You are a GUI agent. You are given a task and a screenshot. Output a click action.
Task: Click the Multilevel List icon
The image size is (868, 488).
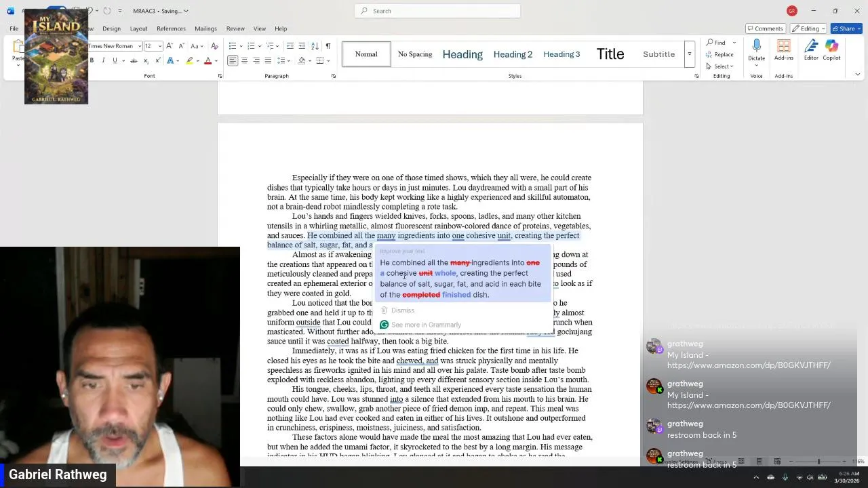click(269, 46)
